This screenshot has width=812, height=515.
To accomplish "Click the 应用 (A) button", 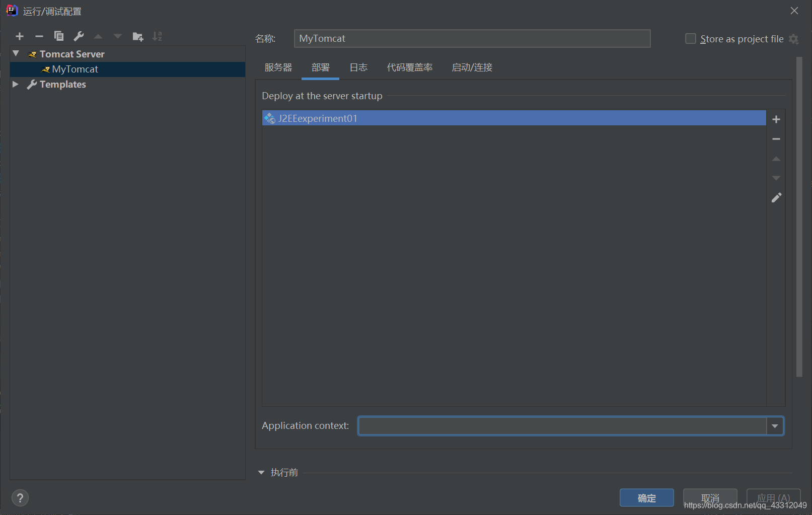I will coord(773,498).
